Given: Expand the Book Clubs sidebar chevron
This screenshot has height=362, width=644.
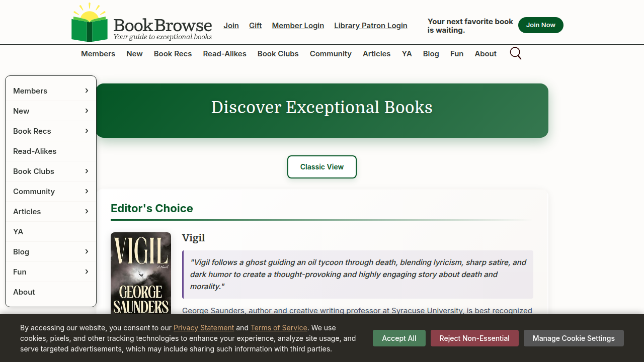Looking at the screenshot, I should pyautogui.click(x=87, y=171).
